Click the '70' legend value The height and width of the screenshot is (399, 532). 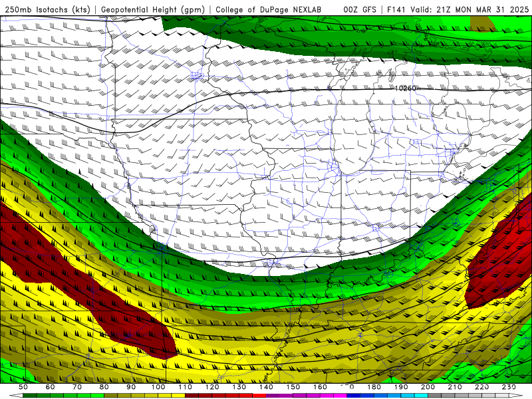pyautogui.click(x=77, y=387)
